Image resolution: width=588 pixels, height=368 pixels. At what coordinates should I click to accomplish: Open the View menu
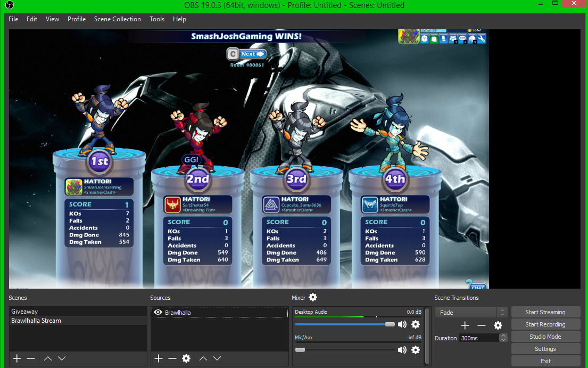[52, 19]
